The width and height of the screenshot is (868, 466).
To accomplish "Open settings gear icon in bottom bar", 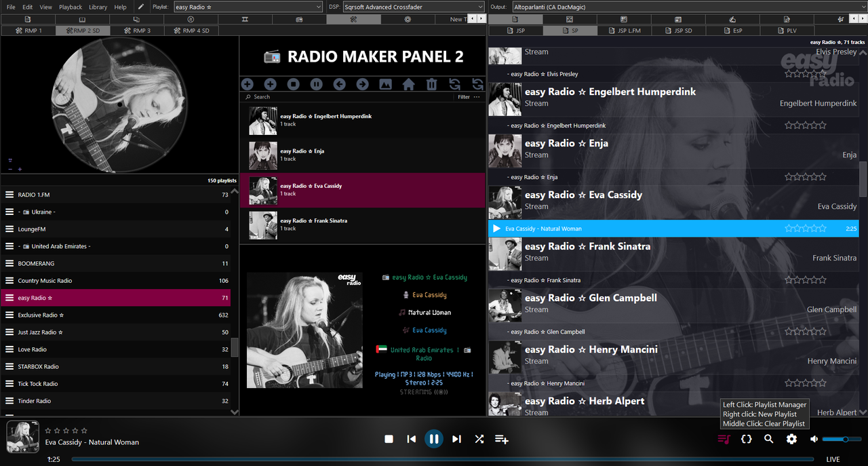I will pyautogui.click(x=791, y=439).
